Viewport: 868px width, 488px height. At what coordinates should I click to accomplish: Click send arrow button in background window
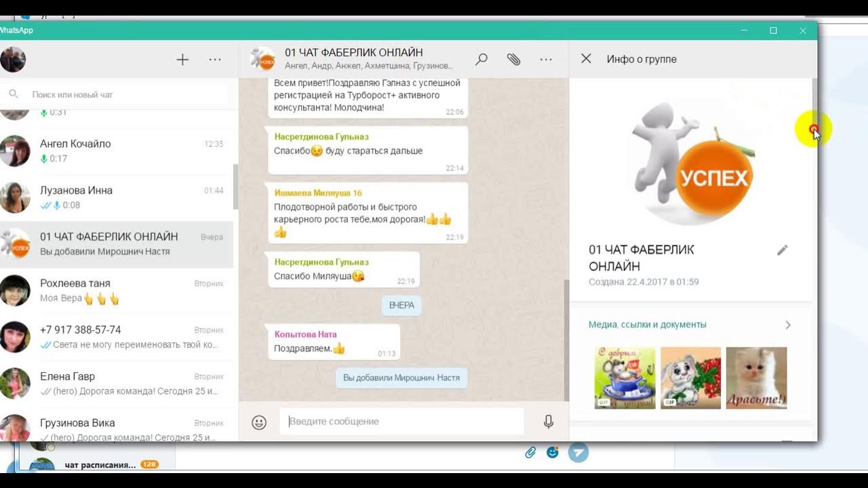578,452
